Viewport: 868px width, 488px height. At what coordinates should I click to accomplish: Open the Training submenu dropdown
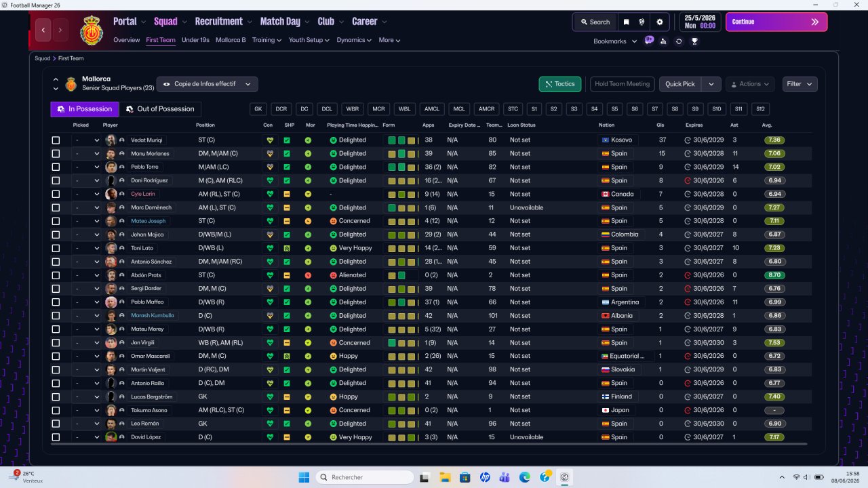coord(267,40)
